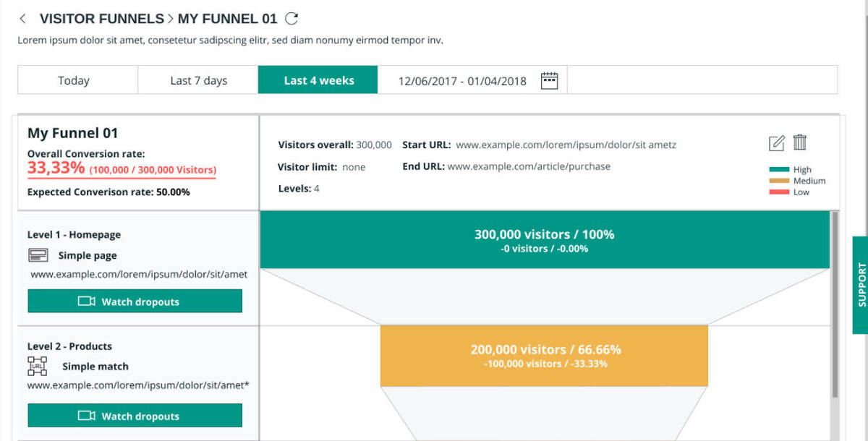Click the orange Medium legend swatch
Image resolution: width=868 pixels, height=441 pixels.
pos(778,181)
